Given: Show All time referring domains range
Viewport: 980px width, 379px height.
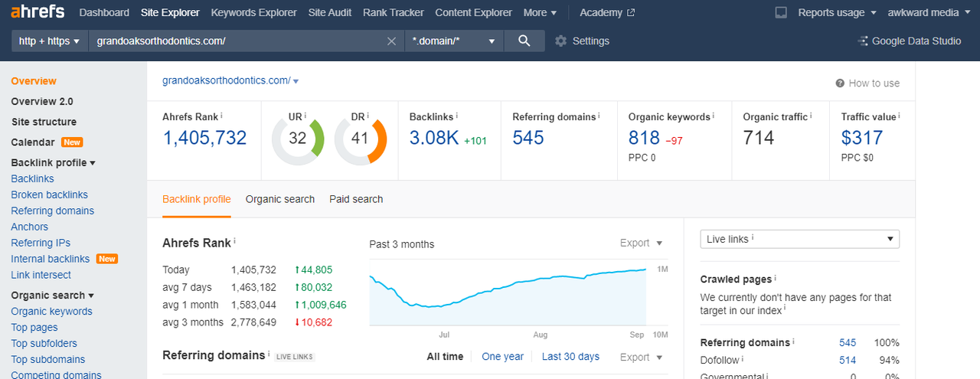Looking at the screenshot, I should coord(445,357).
